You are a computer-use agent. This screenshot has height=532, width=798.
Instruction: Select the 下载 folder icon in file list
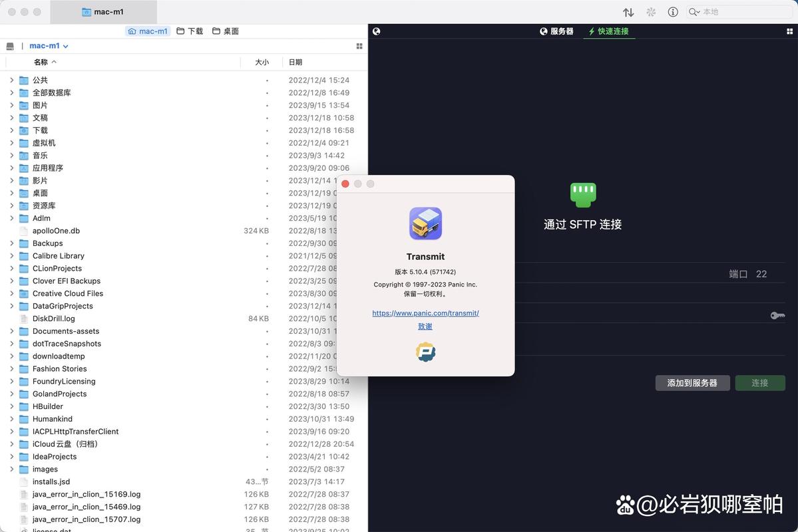tap(24, 131)
